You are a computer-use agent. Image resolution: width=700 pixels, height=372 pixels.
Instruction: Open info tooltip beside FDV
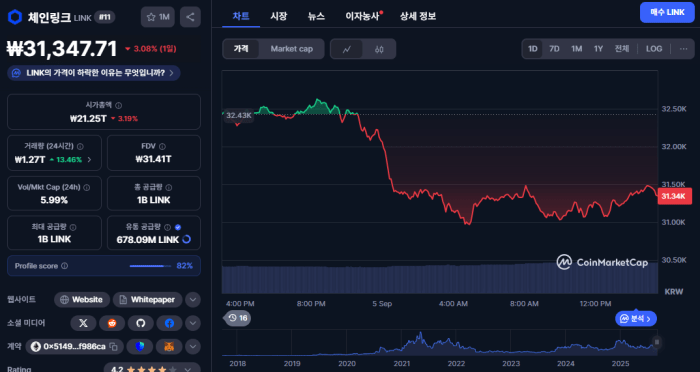click(162, 146)
